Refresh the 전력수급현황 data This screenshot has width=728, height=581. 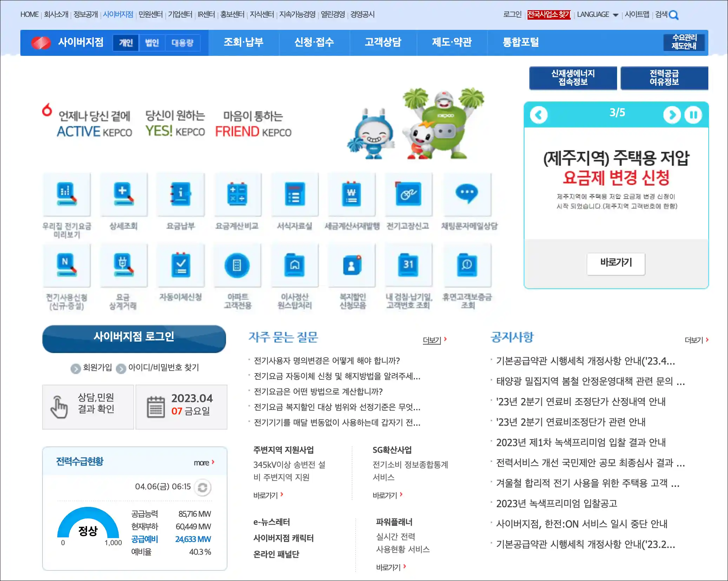click(x=203, y=488)
